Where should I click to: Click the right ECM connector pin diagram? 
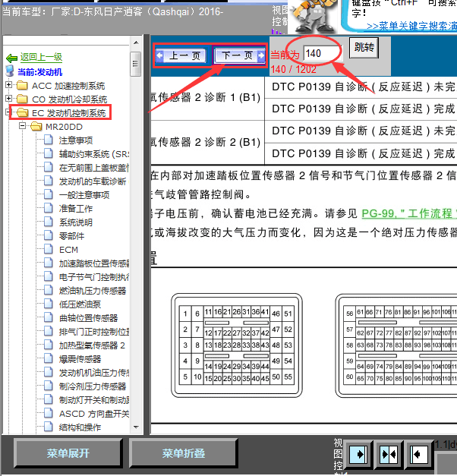[396, 345]
